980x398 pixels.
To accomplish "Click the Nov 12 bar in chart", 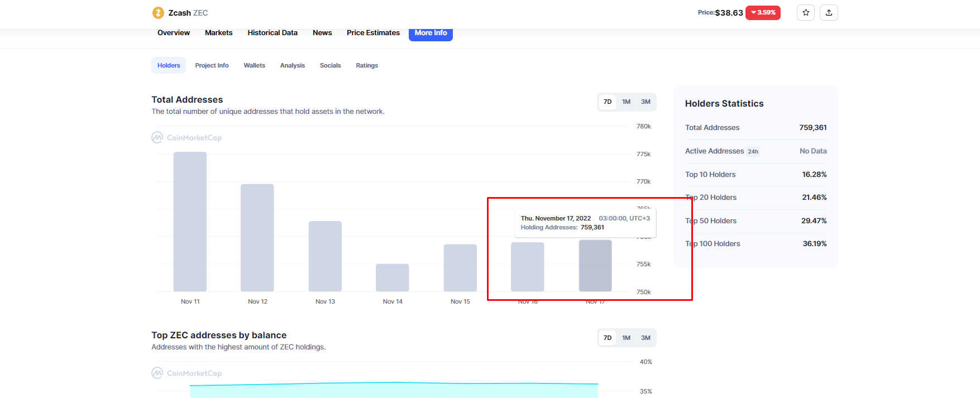I will tap(257, 238).
